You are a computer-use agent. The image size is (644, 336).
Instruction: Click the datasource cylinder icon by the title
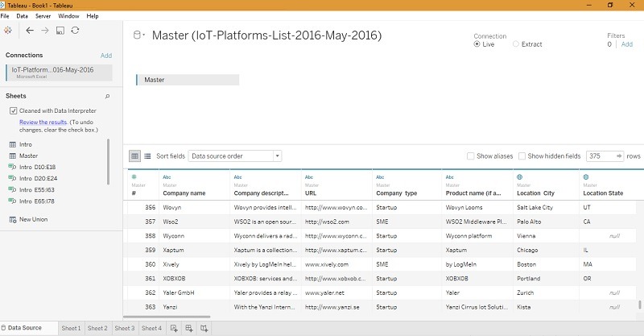tap(137, 35)
